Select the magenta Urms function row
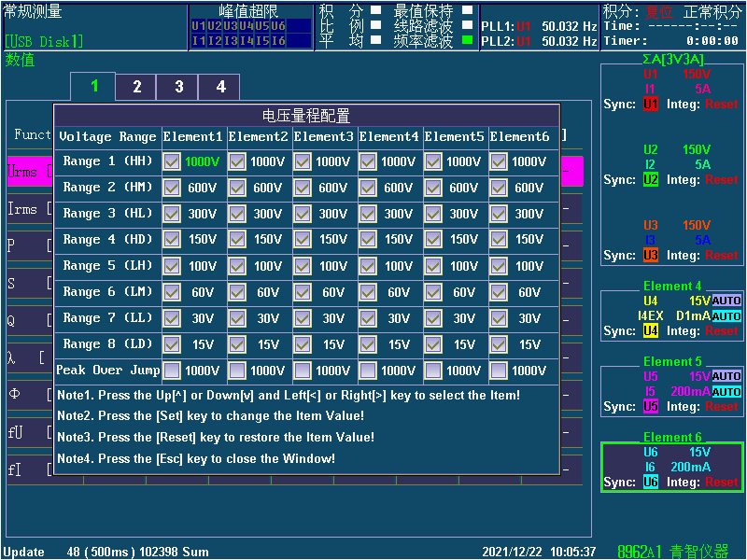This screenshot has width=747, height=560. click(28, 172)
